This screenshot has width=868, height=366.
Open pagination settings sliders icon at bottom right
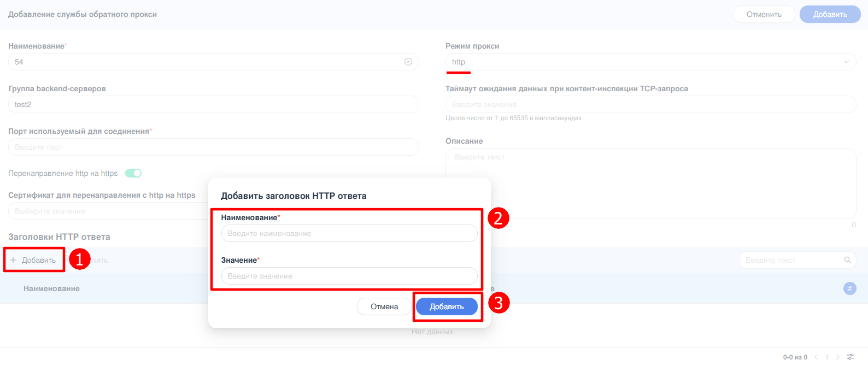click(x=851, y=357)
